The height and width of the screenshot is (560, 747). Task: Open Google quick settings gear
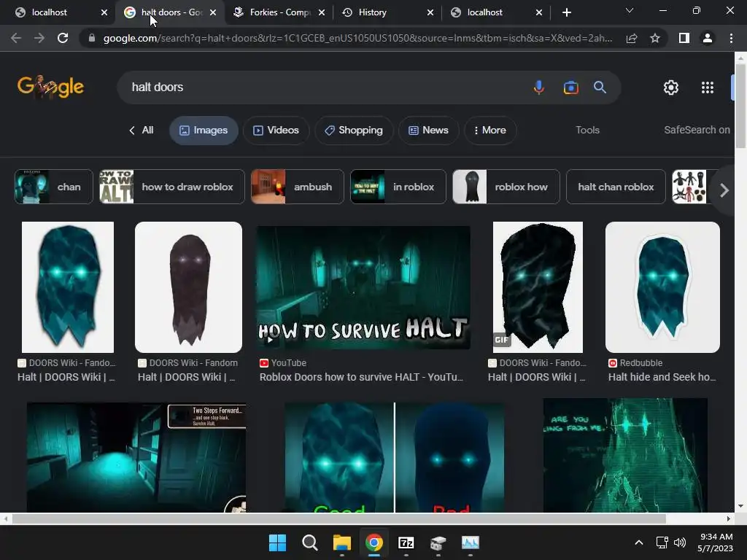tap(671, 87)
